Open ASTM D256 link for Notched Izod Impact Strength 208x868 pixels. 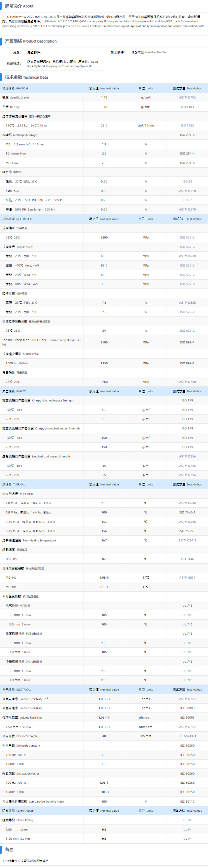[x=187, y=456]
